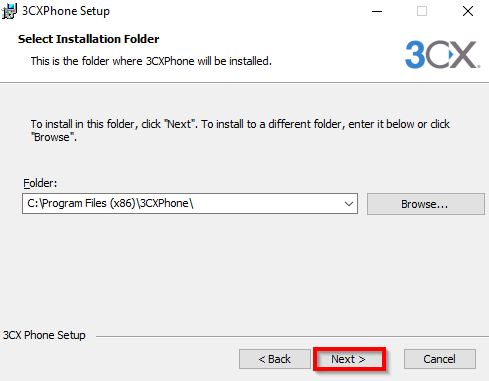The width and height of the screenshot is (489, 381).
Task: Click the greyed-out maximize window button
Action: click(422, 11)
